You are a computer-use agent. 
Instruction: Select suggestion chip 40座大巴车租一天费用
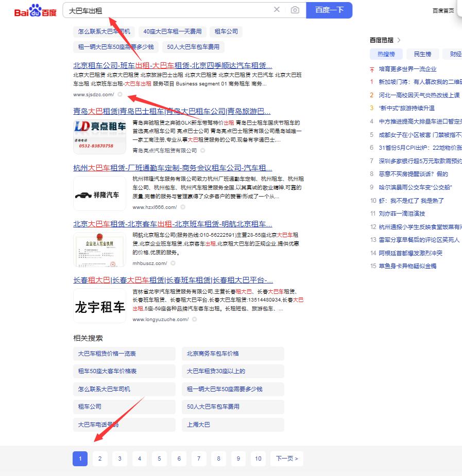click(x=172, y=31)
